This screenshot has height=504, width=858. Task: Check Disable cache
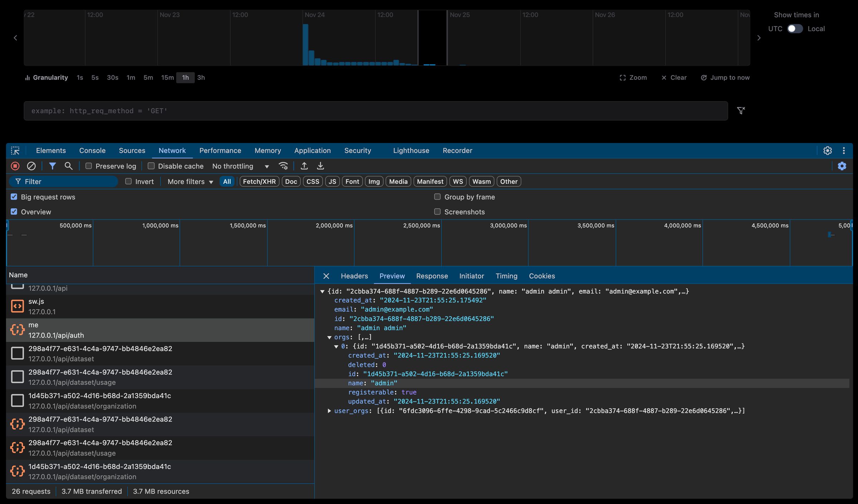pos(151,166)
